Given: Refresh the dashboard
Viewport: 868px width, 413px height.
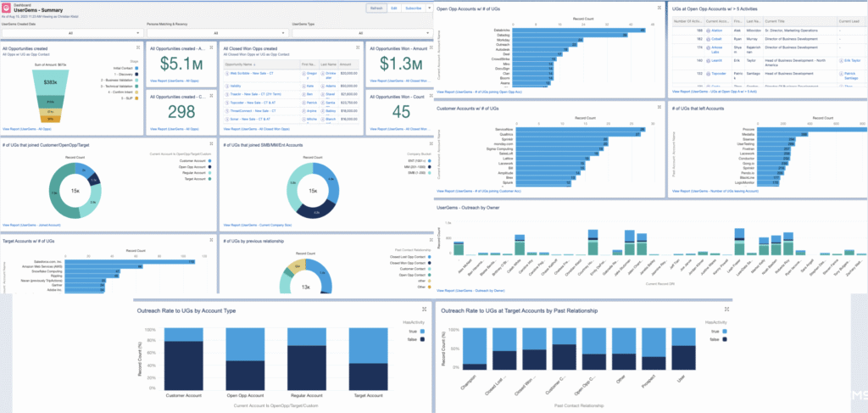Looking at the screenshot, I should point(376,8).
